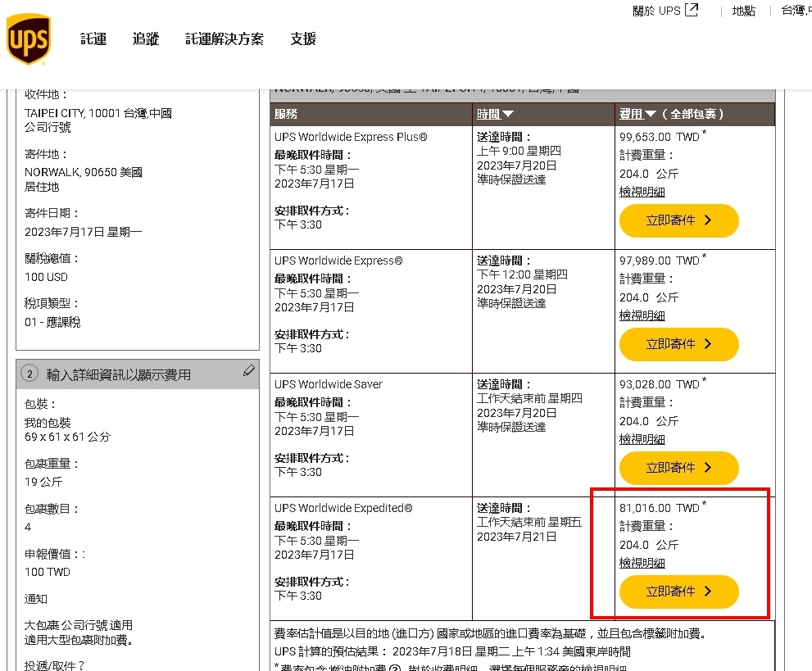The image size is (812, 671).
Task: Click 立即寄件 for Worldwide Express
Action: pos(679,344)
